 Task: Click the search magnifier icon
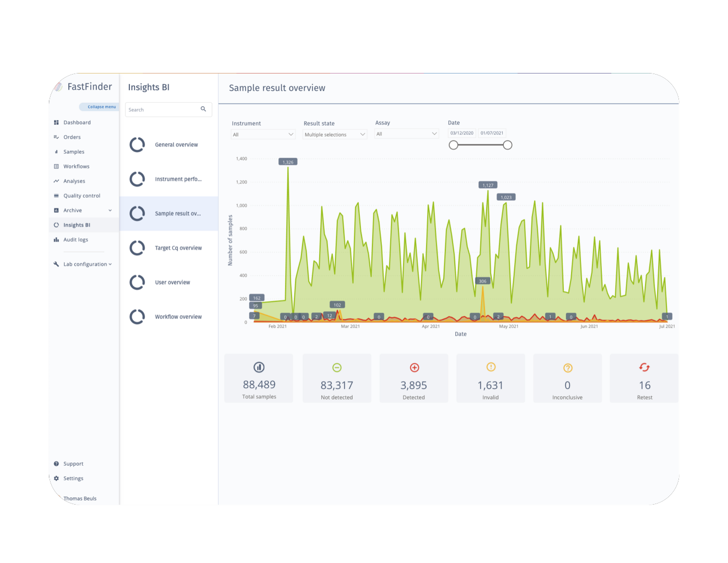(x=203, y=109)
